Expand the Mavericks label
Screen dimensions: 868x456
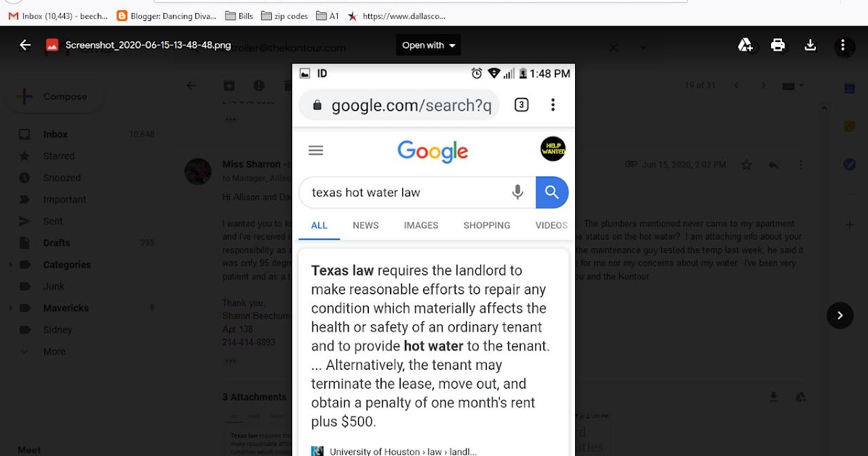[10, 308]
